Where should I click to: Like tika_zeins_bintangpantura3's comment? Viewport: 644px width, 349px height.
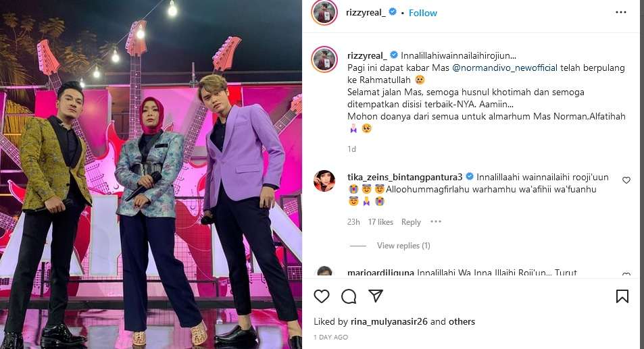[626, 180]
